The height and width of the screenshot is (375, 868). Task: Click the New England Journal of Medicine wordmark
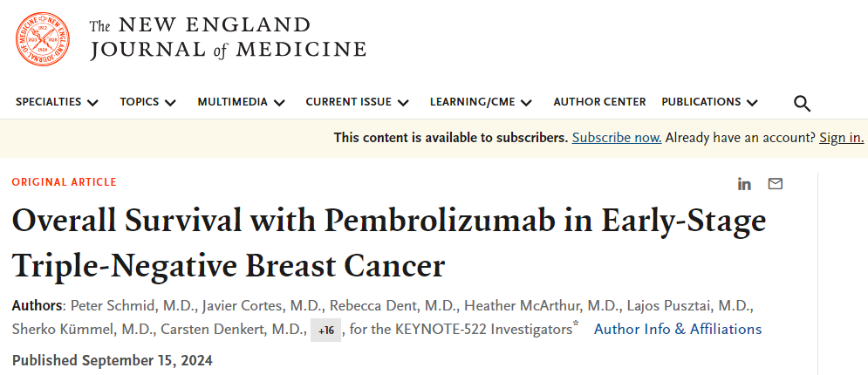[x=228, y=38]
